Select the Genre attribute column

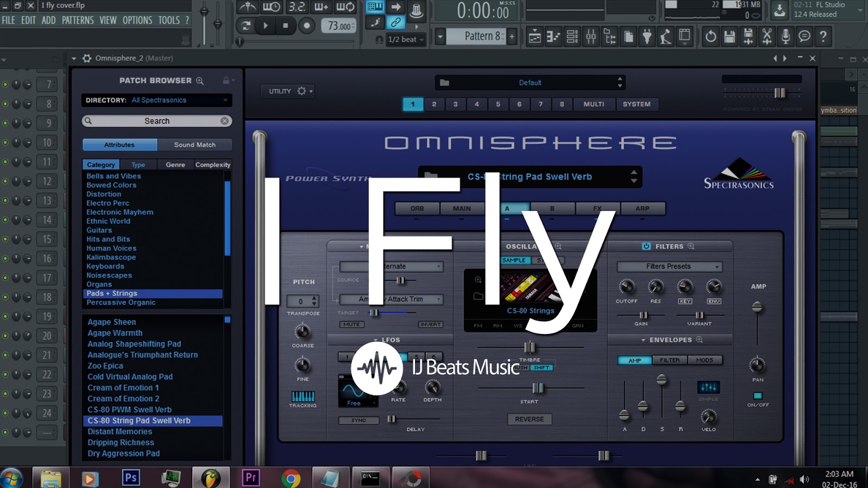pyautogui.click(x=175, y=165)
